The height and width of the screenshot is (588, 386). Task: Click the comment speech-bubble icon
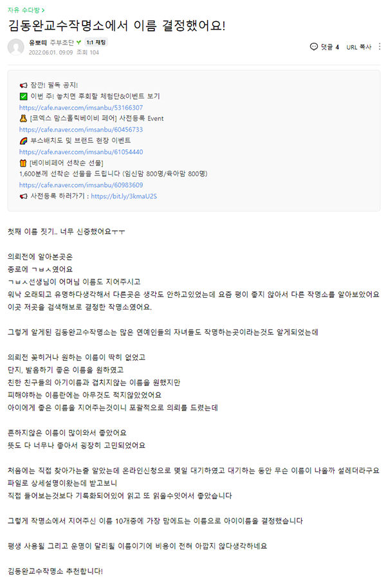pyautogui.click(x=314, y=47)
